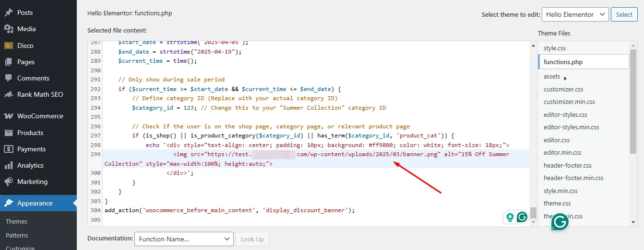Click the Pages icon in sidebar
Viewport: 644px width, 250px height.
pyautogui.click(x=9, y=62)
